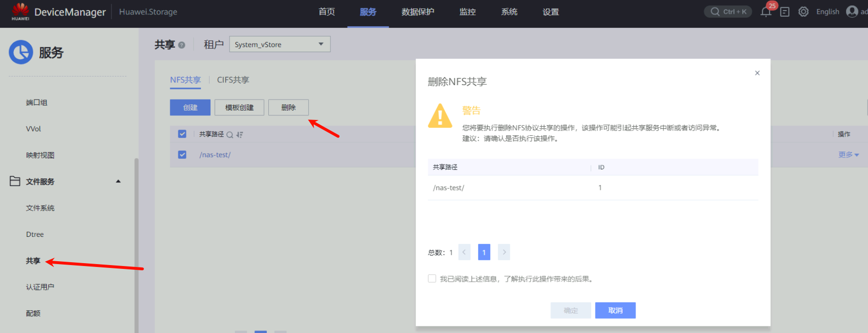Click the notification bell icon
The height and width of the screenshot is (333, 868).
(x=766, y=12)
